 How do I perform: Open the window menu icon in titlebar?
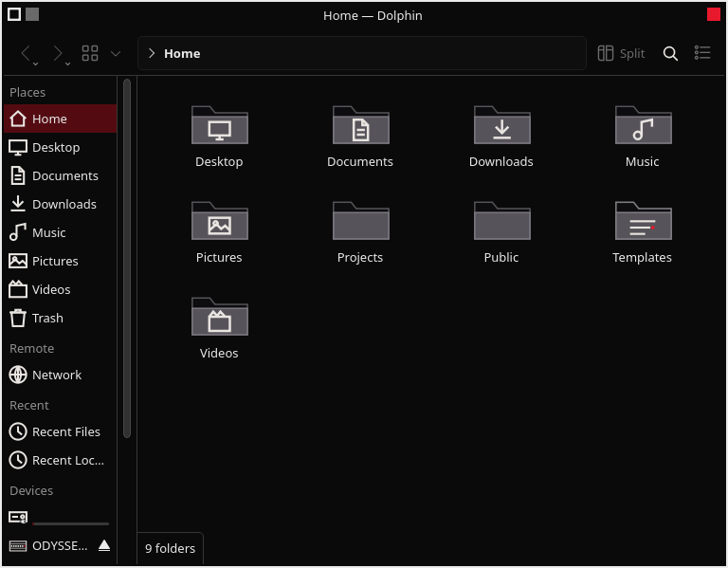pyautogui.click(x=14, y=14)
